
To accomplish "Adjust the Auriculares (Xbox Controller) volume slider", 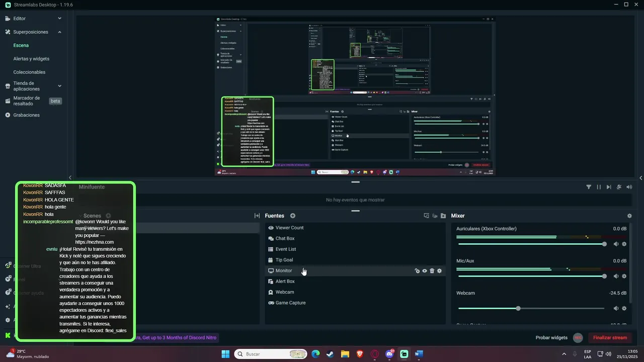I will coord(531,244).
